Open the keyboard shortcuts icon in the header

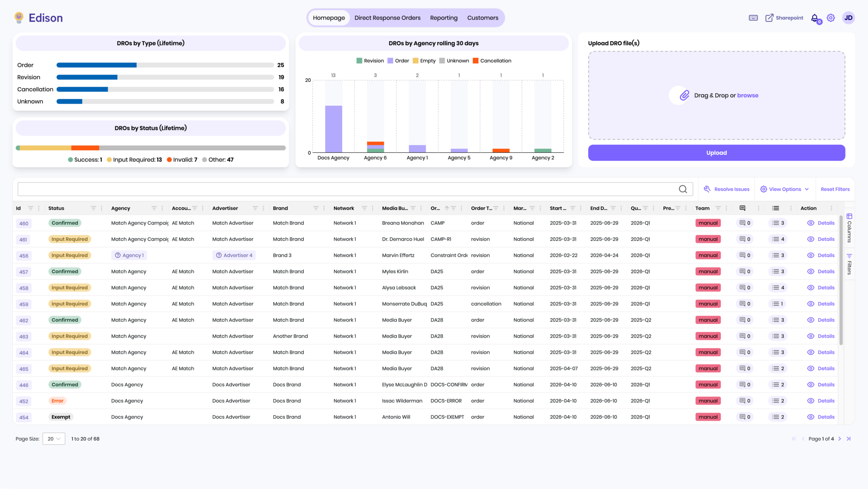(753, 17)
